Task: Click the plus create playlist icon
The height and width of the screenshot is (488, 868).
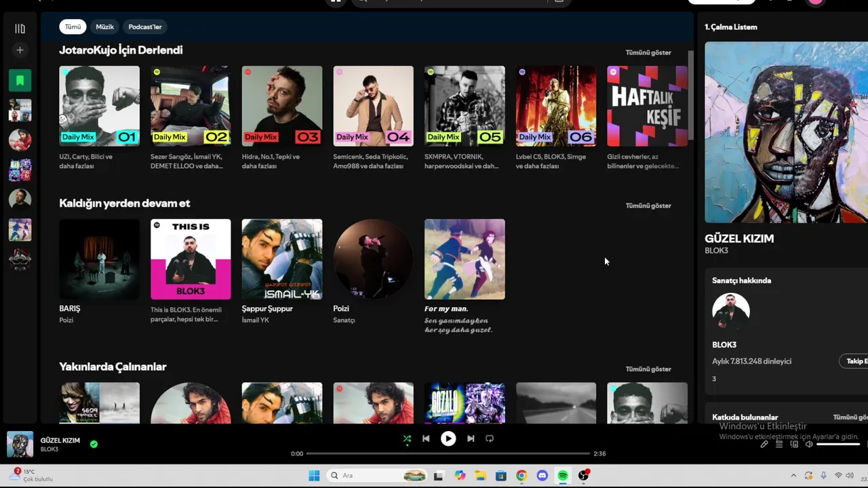Action: 20,50
